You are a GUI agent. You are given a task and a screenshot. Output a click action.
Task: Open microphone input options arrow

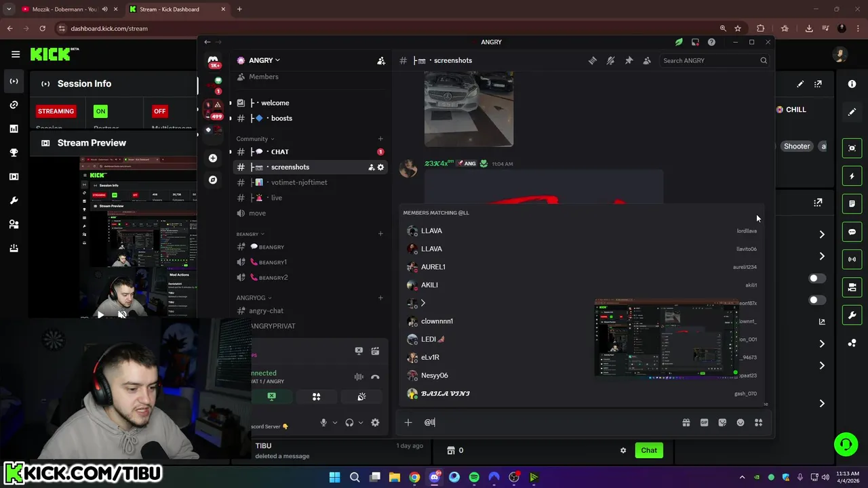[334, 422]
